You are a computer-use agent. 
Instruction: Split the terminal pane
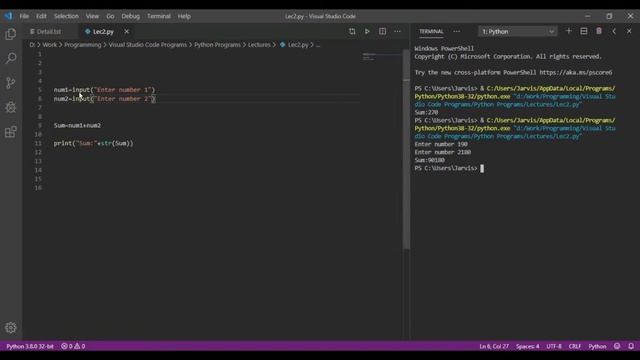584,31
